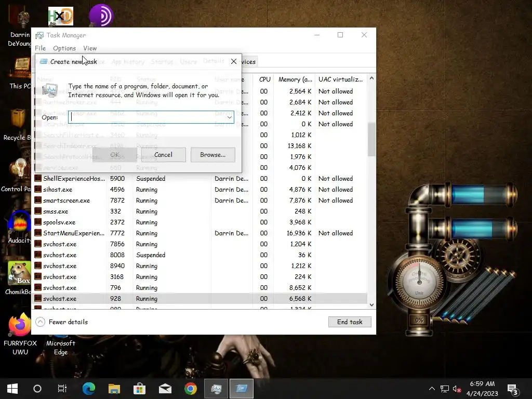
Task: Select the ShellExperienceHost process icon
Action: click(x=38, y=179)
